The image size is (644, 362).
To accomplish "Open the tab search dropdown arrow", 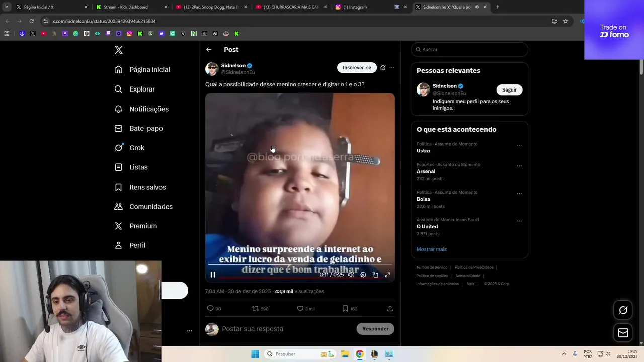I will coord(7,7).
